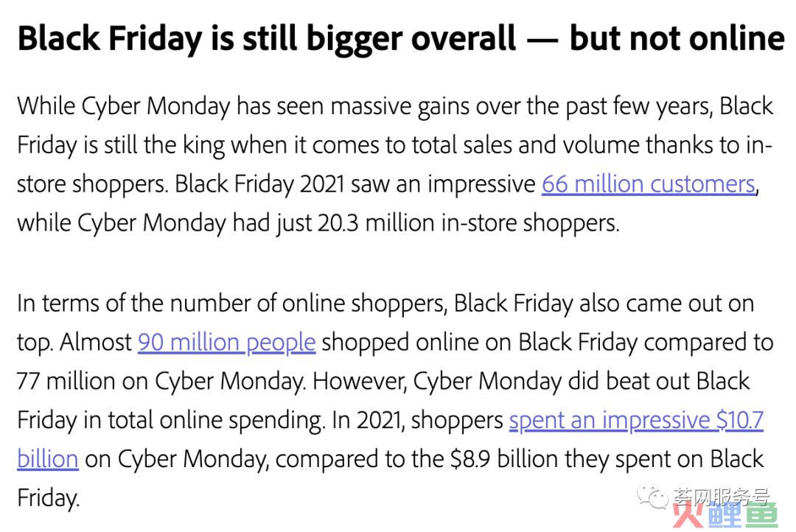Image resolution: width=796 pixels, height=532 pixels.
Task: Click the Chinese watermark text beside WeChat icon
Action: pyautogui.click(x=722, y=496)
